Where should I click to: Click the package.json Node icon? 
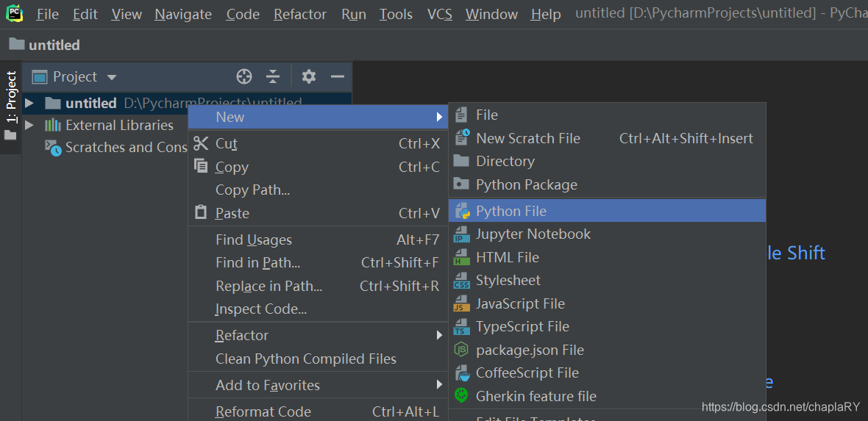point(461,350)
